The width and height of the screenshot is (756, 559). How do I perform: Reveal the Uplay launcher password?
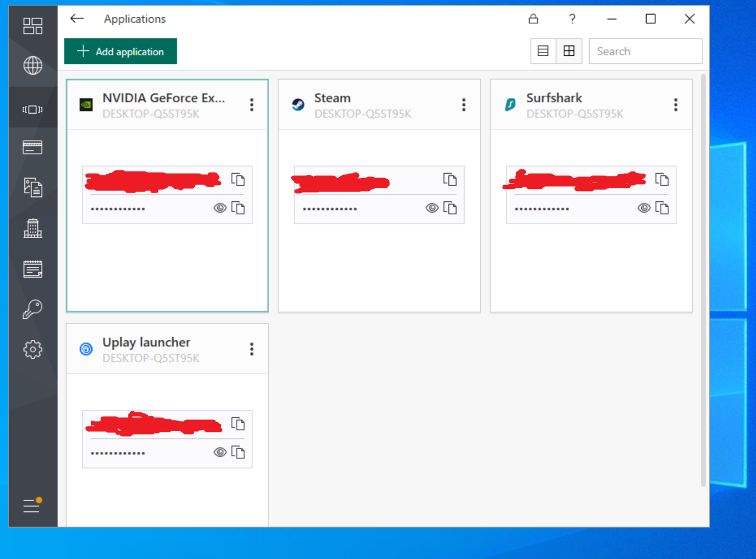coord(220,452)
